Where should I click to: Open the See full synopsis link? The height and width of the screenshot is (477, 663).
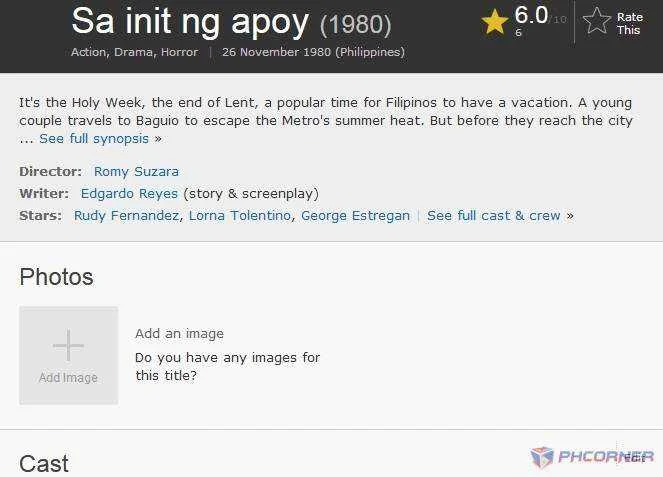94,139
